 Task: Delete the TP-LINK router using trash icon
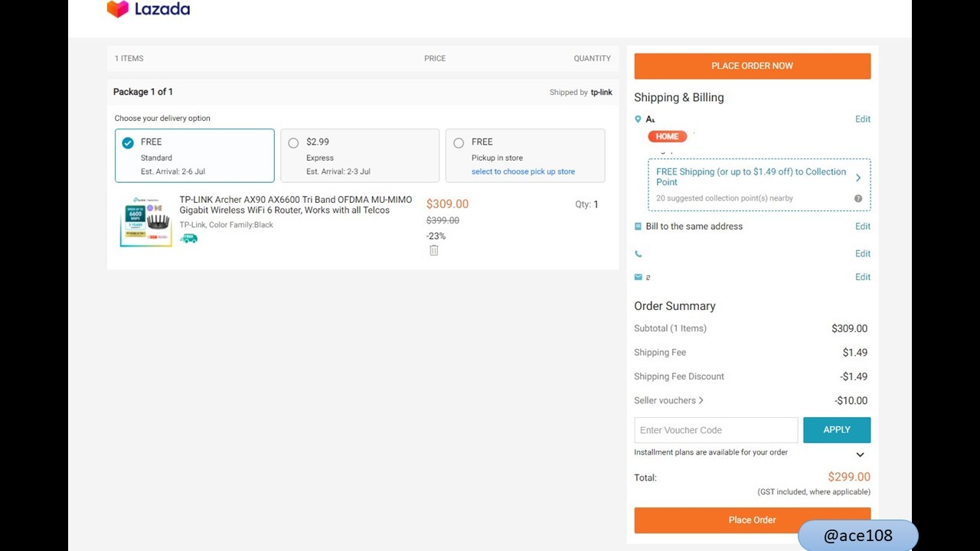coord(434,250)
